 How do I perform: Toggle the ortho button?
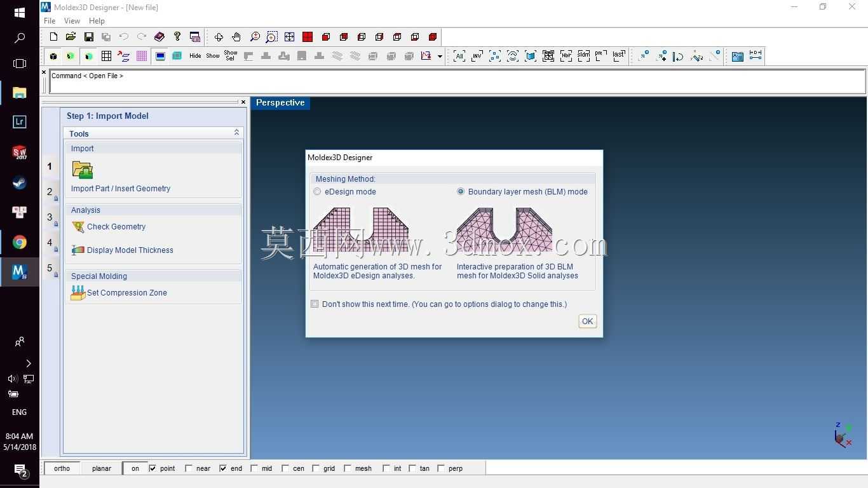coord(62,468)
